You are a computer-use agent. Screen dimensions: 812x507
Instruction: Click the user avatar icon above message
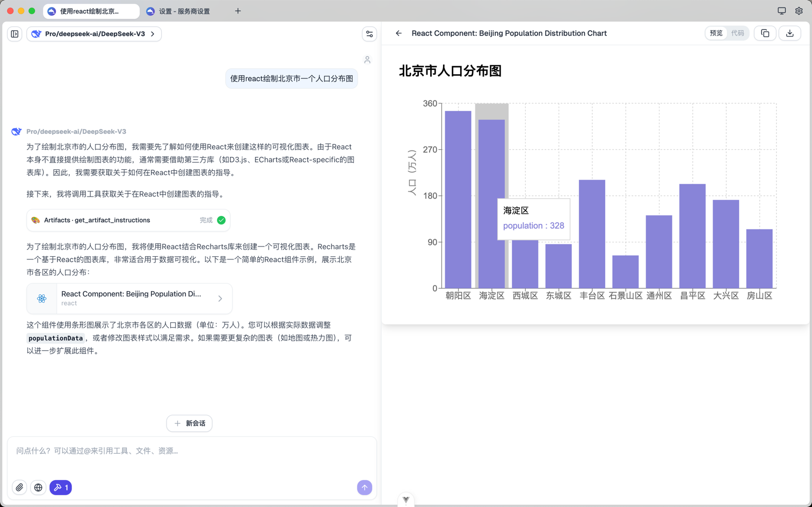click(x=367, y=60)
